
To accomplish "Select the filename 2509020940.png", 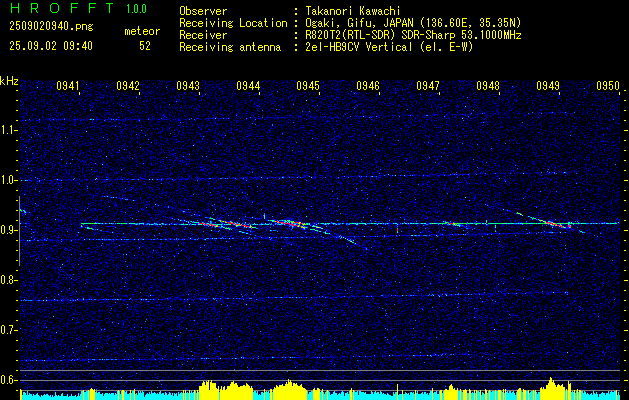I will coord(51,27).
